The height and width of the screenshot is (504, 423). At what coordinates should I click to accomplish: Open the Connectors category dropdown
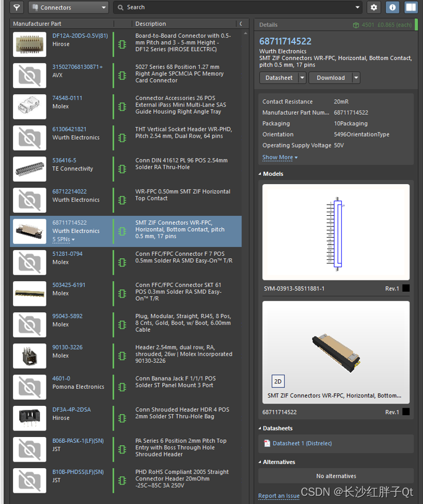[x=68, y=8]
